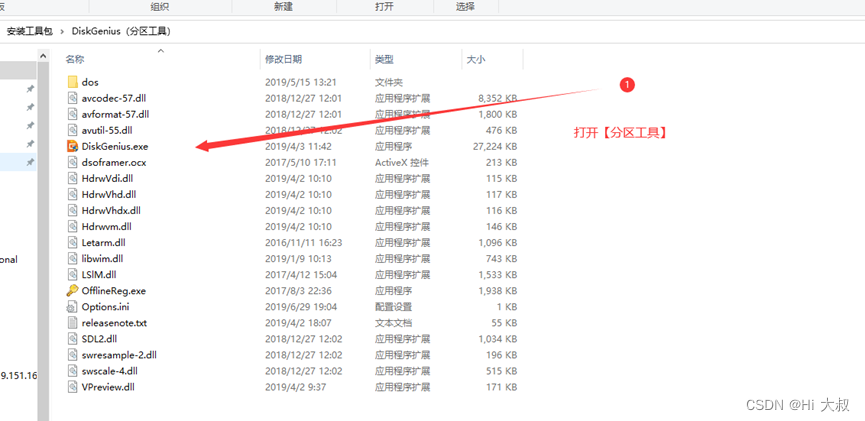
Task: Click the 8,352 KB size cell
Action: [499, 98]
